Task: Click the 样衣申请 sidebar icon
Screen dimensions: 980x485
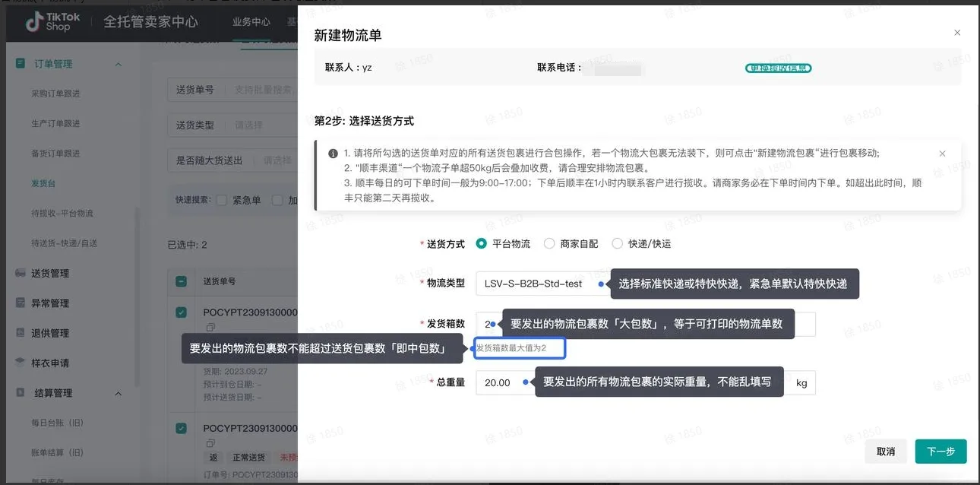Action: [x=21, y=363]
